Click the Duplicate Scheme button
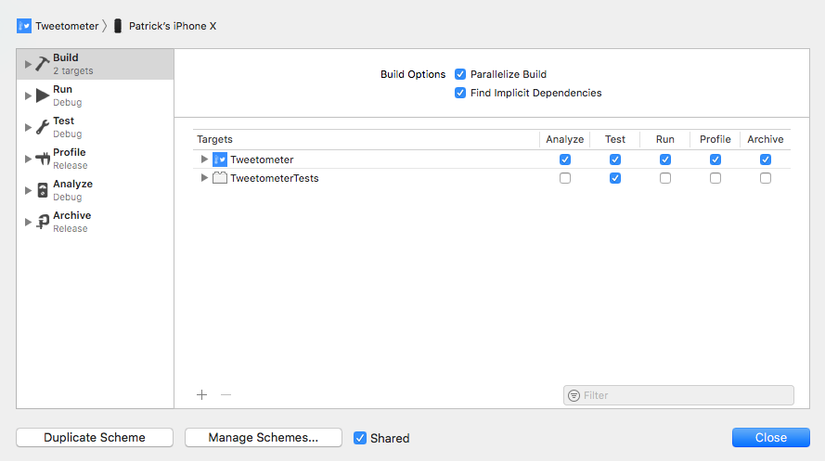This screenshot has width=825, height=461. pos(95,438)
